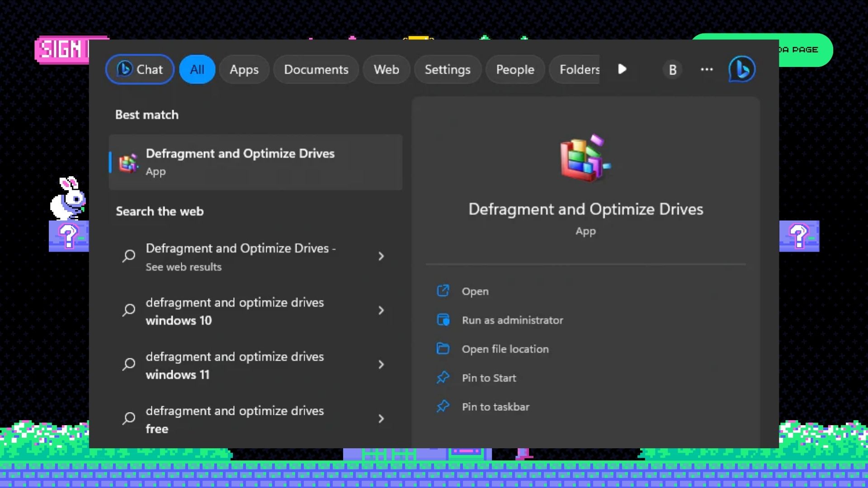
Task: Click the defrag app icon in best match
Action: [x=128, y=163]
